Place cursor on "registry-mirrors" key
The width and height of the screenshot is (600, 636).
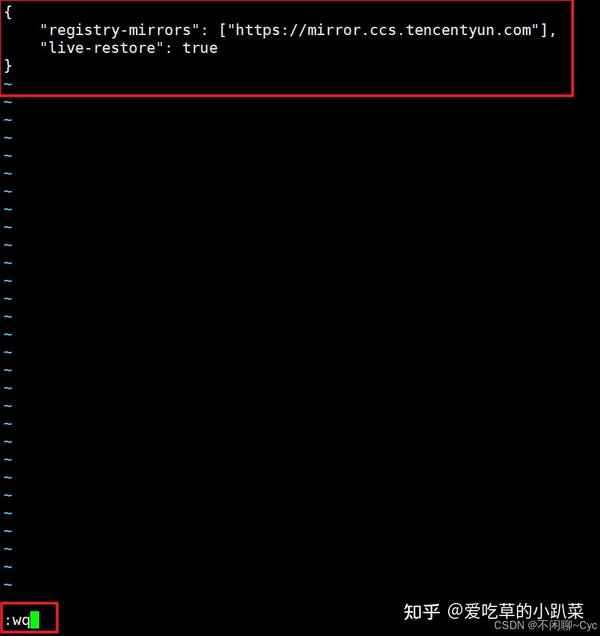coord(119,30)
